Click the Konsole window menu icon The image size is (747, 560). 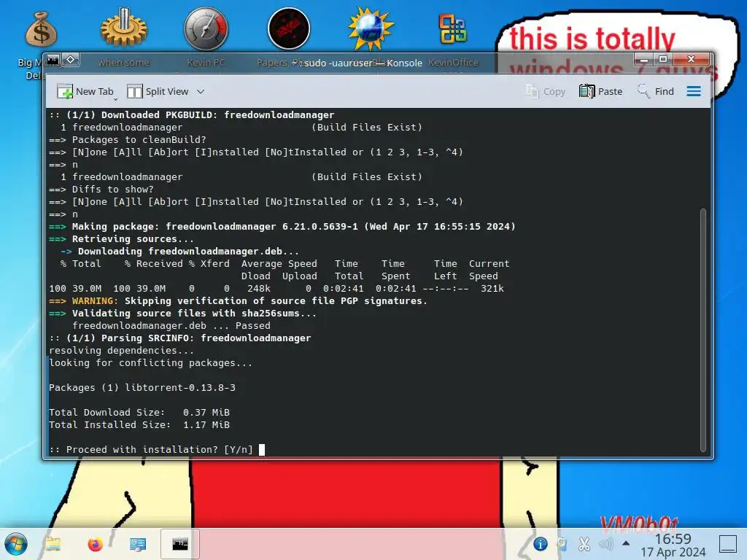pos(53,60)
